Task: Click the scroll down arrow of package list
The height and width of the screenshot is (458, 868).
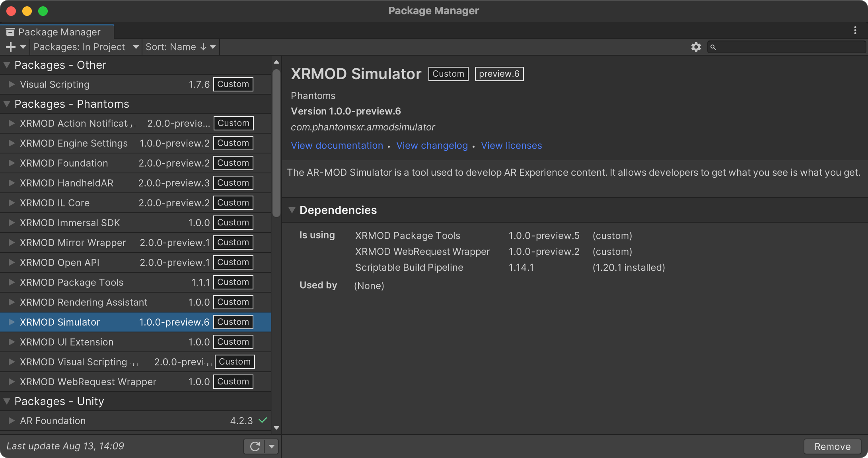Action: tap(276, 428)
